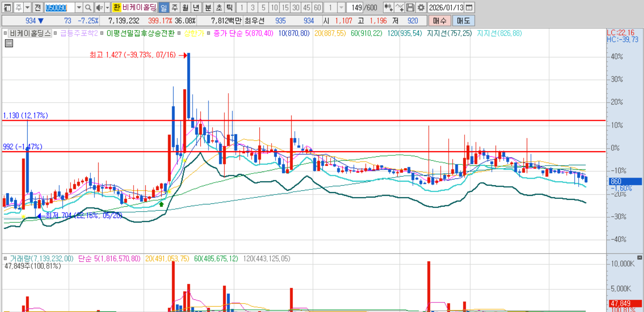The image size is (644, 312).
Task: Select the 30 interval button
Action: [296, 7]
